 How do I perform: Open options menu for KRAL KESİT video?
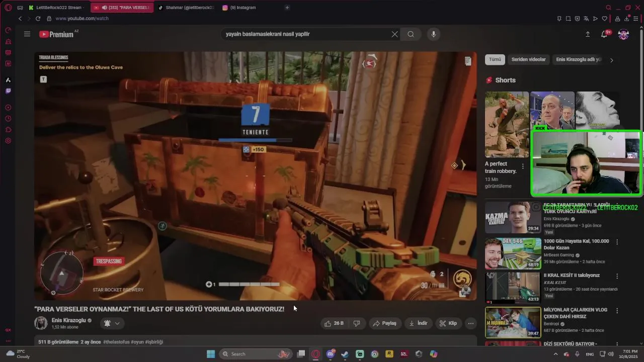[x=617, y=276]
